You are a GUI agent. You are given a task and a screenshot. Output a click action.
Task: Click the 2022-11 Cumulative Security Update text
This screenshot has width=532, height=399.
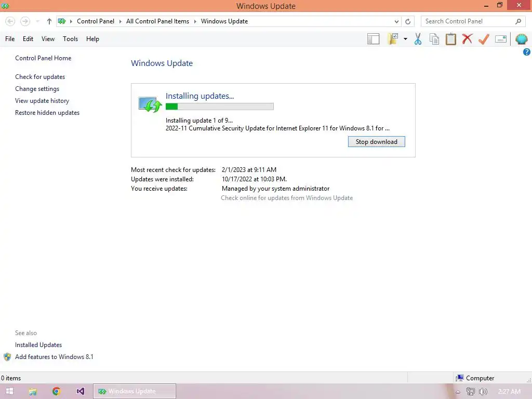point(277,128)
